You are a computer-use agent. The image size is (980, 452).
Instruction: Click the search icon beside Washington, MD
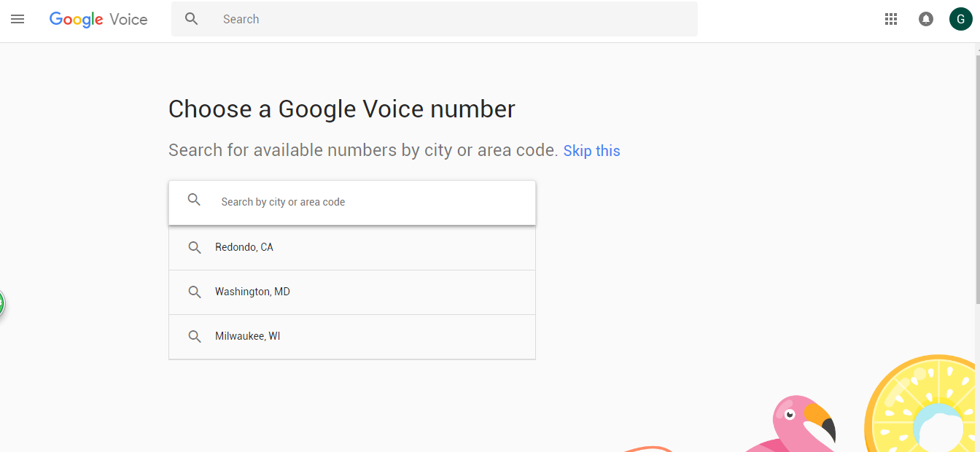(195, 292)
